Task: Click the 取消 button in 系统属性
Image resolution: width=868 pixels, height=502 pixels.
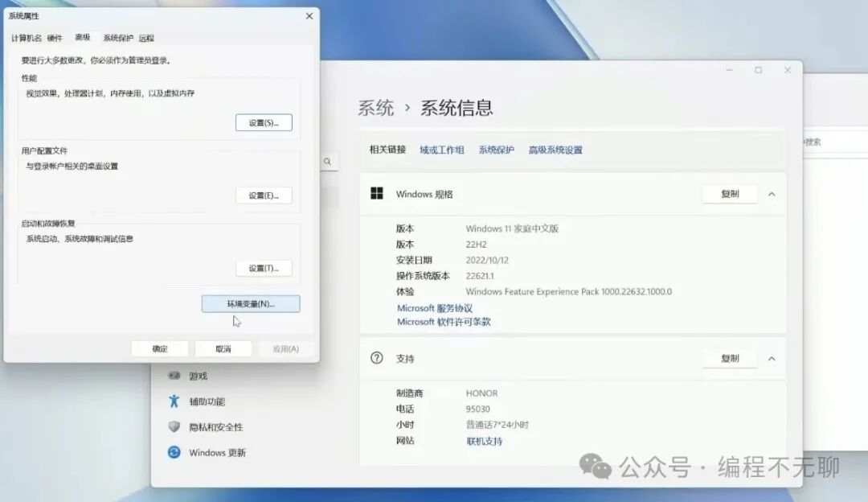Action: click(x=223, y=348)
